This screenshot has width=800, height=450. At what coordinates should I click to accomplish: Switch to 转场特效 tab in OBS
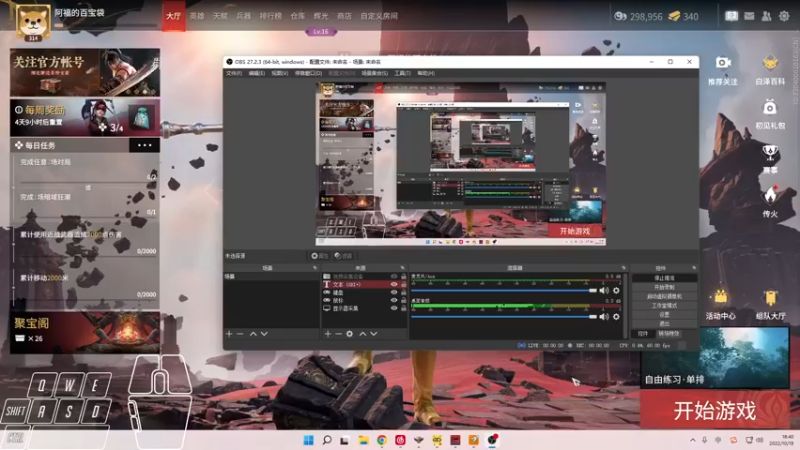pyautogui.click(x=669, y=334)
